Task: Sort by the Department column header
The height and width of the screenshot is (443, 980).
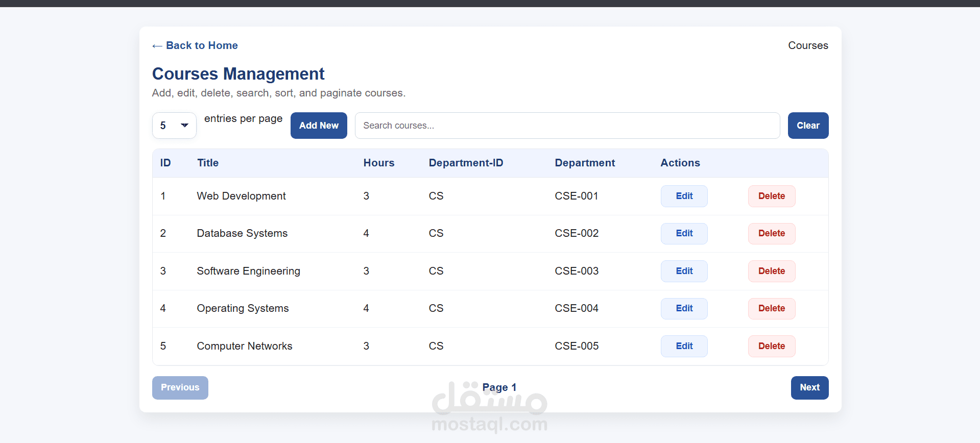Action: tap(585, 163)
